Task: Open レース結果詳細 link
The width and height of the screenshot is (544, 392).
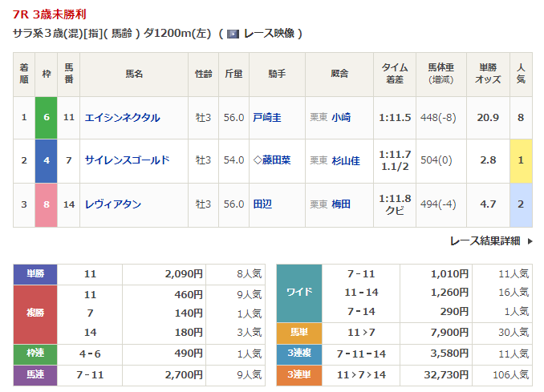Action: pyautogui.click(x=484, y=240)
